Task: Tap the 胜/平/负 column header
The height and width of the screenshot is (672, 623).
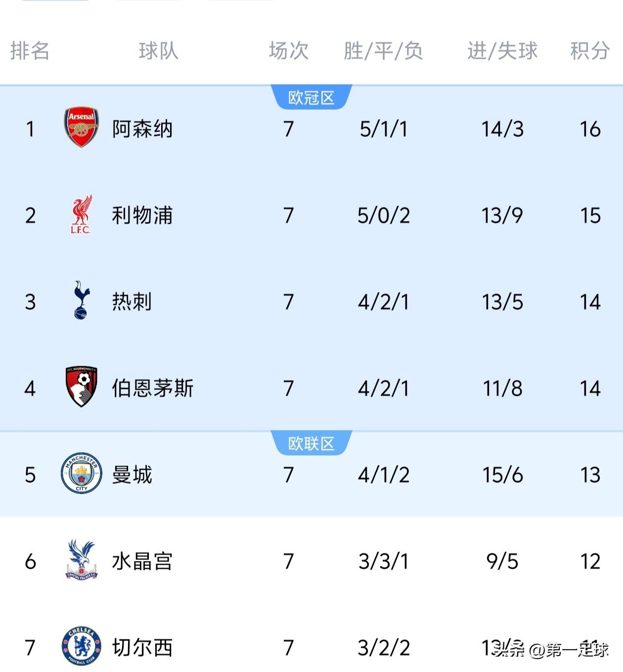Action: (x=383, y=51)
